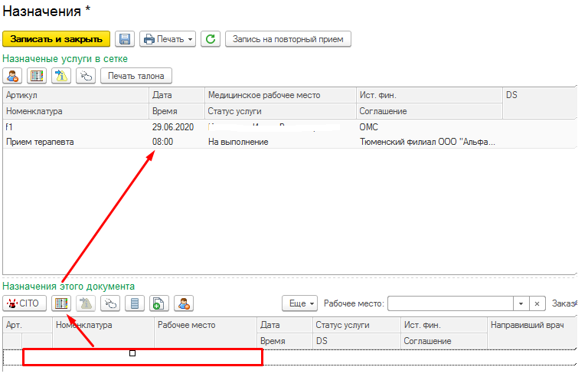Open the Рабочее место dropdown arrow
Screen dimensions: 588x377
(x=521, y=303)
